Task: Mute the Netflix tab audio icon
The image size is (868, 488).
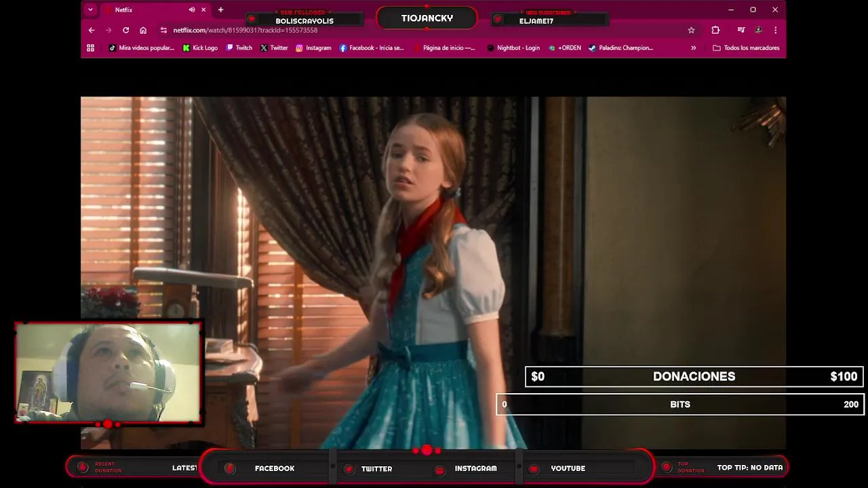Action: [x=192, y=9]
